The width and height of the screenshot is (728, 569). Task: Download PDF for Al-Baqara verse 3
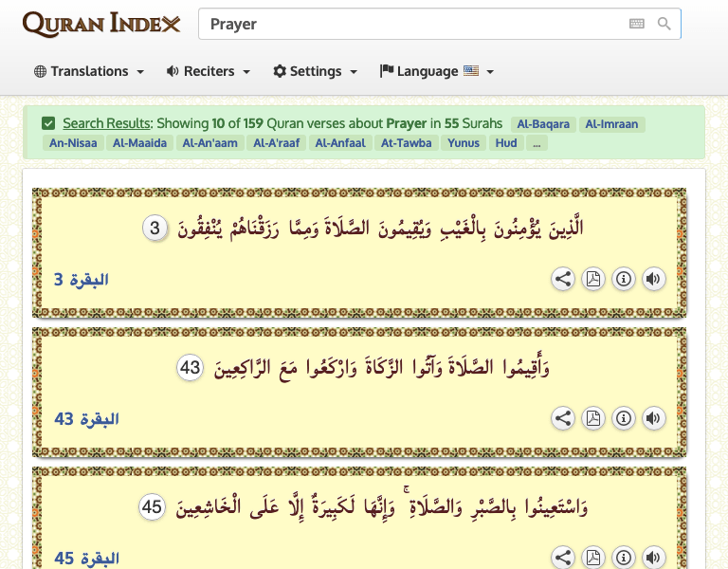tap(592, 279)
